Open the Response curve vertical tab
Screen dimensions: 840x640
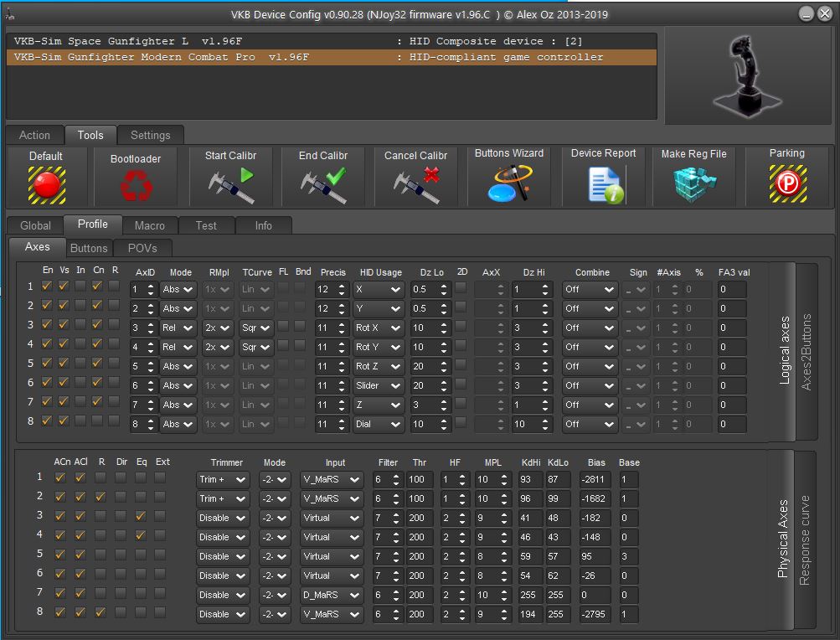[805, 539]
